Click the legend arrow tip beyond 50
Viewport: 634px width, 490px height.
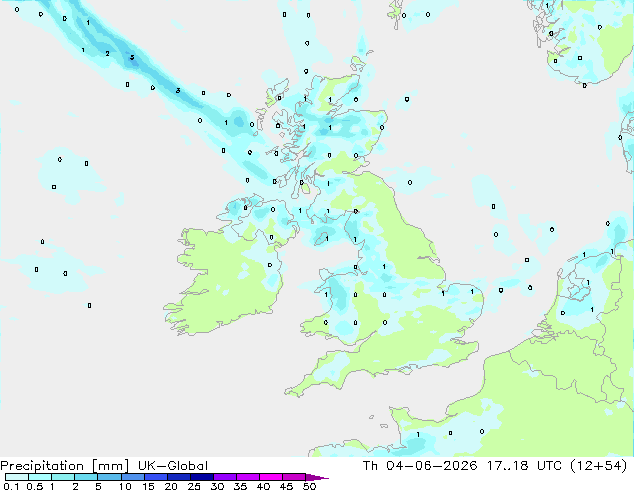tap(317, 477)
